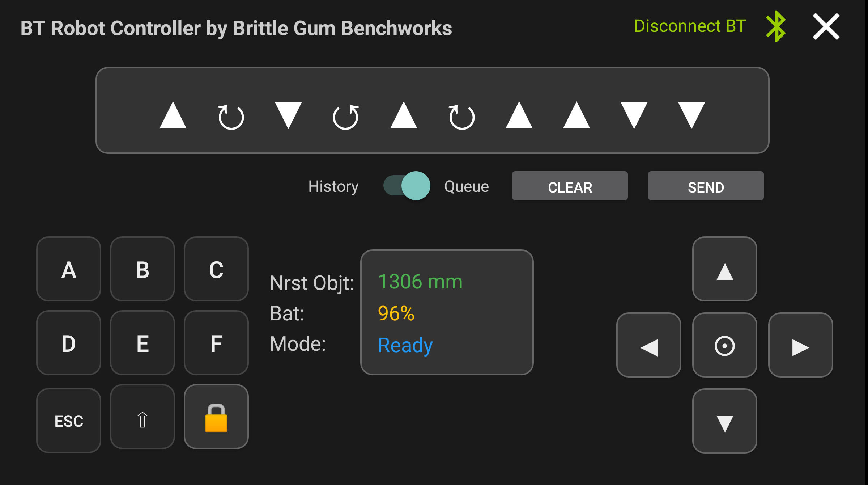Click the History label
The height and width of the screenshot is (485, 868).
tap(333, 186)
